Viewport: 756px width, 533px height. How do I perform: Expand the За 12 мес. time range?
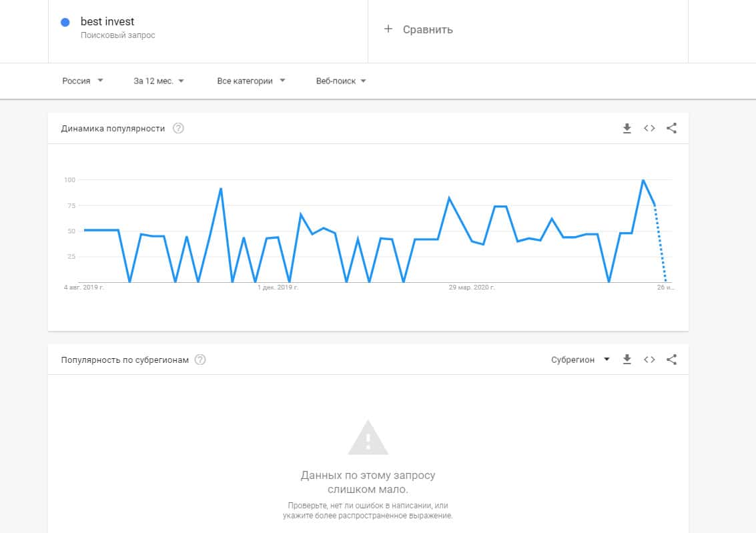tap(159, 81)
